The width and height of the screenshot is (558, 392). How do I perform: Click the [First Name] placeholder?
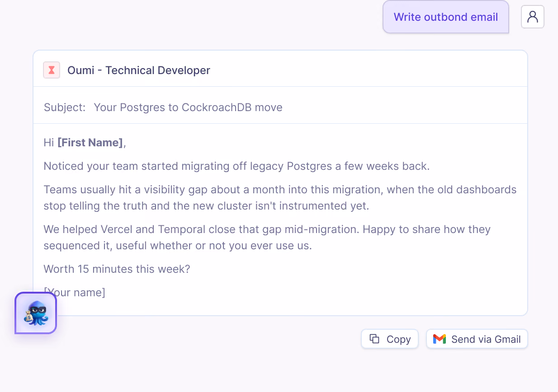90,143
